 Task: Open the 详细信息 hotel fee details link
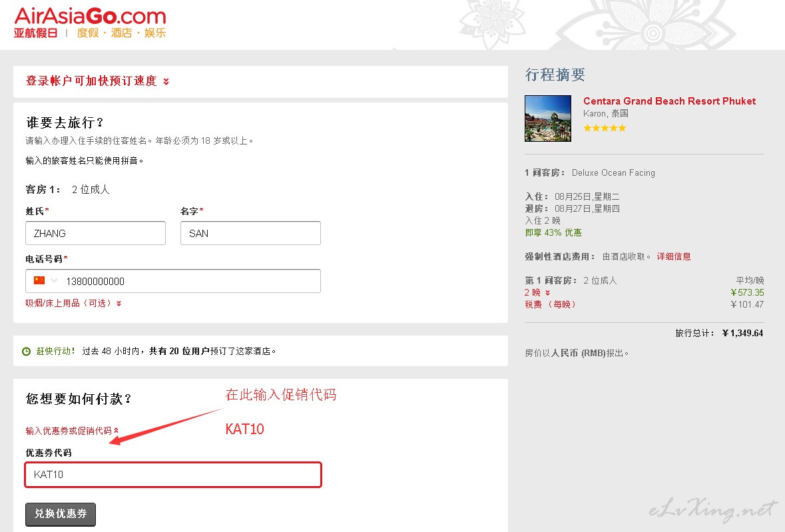tap(673, 257)
